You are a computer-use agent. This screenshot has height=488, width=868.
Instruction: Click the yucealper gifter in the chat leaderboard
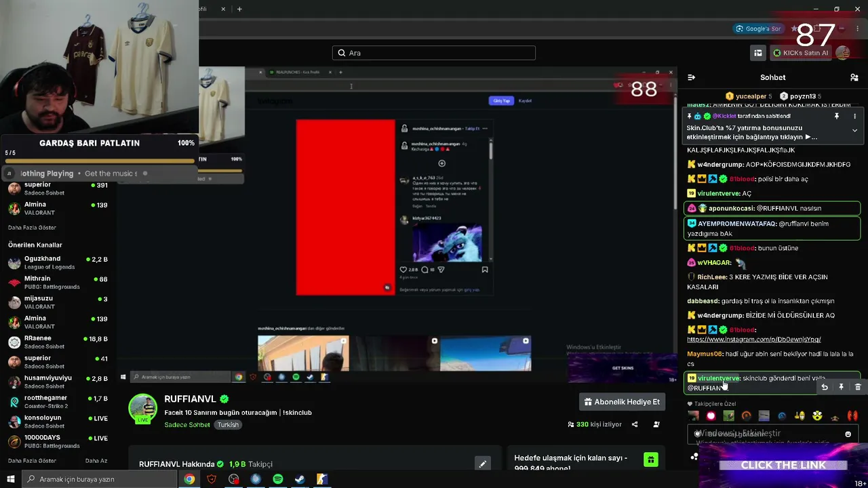coord(749,96)
